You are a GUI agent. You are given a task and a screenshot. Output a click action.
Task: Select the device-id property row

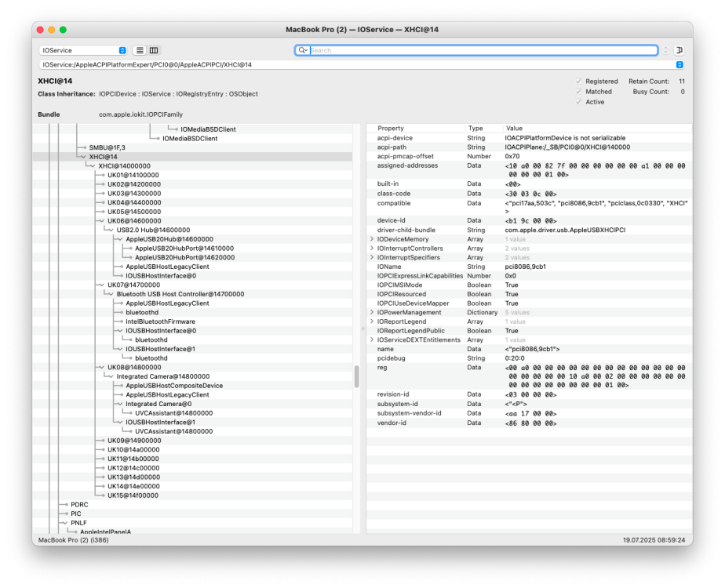pyautogui.click(x=530, y=221)
